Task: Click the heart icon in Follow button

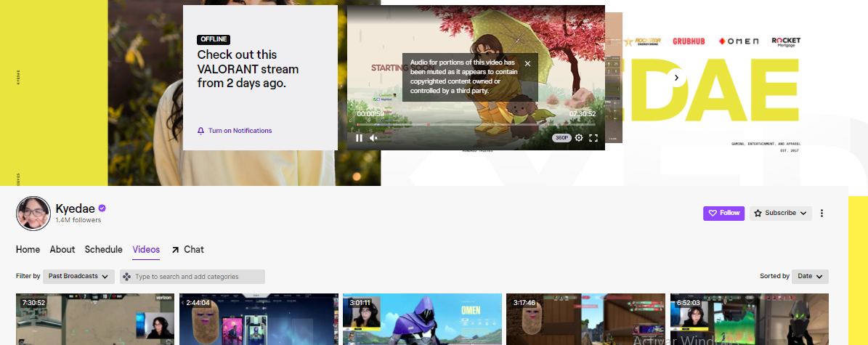Action: [713, 214]
